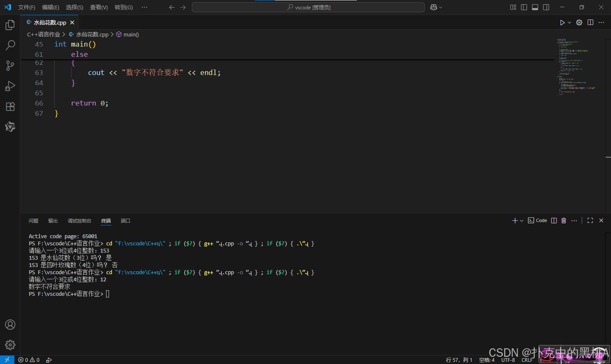Toggle Primary Side Bar visibility
Screen dimensions: 611x364
coord(524,7)
